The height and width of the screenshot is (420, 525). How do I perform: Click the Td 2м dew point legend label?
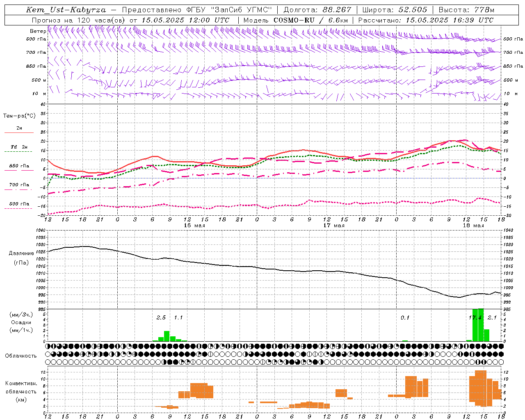point(19,146)
